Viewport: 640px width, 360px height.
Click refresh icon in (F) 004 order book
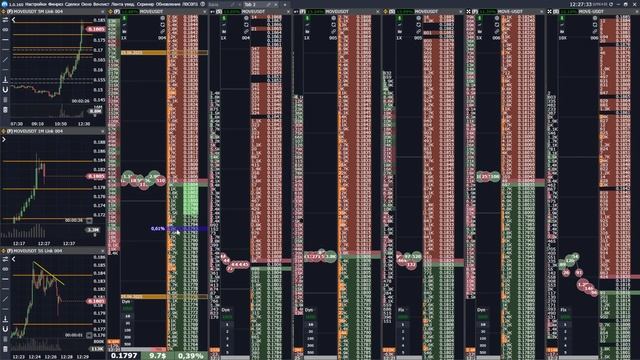click(162, 25)
